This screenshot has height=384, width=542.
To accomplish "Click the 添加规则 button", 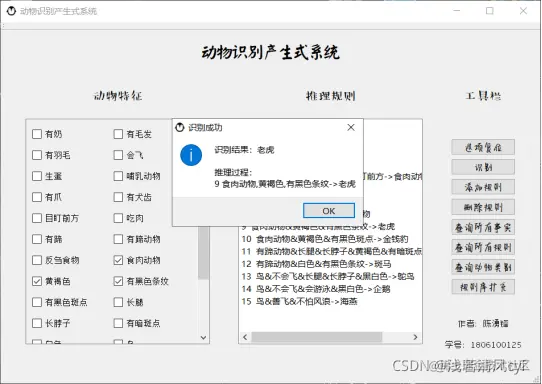I will [x=483, y=187].
